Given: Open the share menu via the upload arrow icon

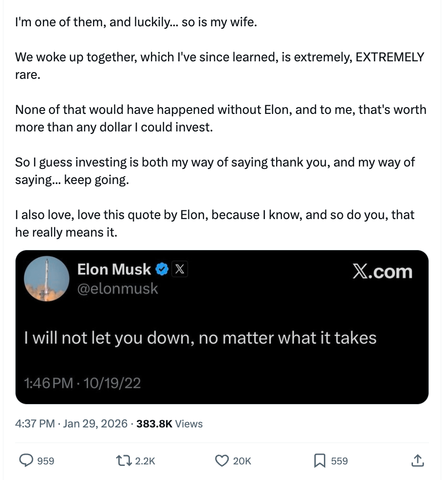Looking at the screenshot, I should click(x=417, y=460).
